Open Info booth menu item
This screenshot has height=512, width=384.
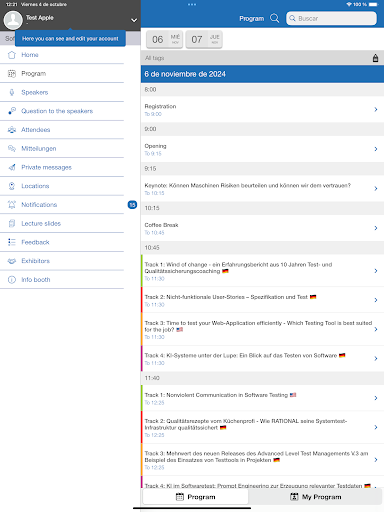point(62,280)
